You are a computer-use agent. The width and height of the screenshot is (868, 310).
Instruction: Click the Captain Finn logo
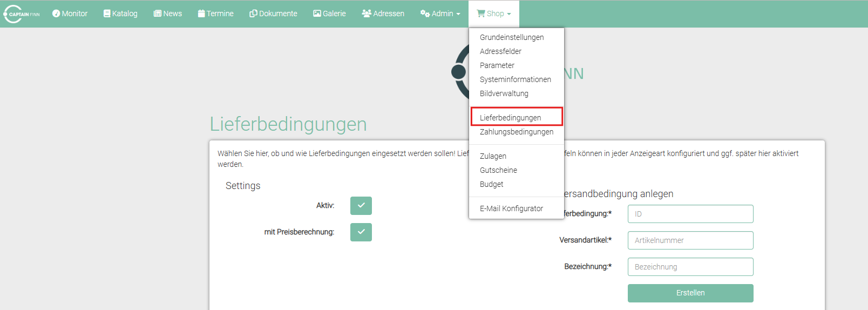(x=22, y=14)
